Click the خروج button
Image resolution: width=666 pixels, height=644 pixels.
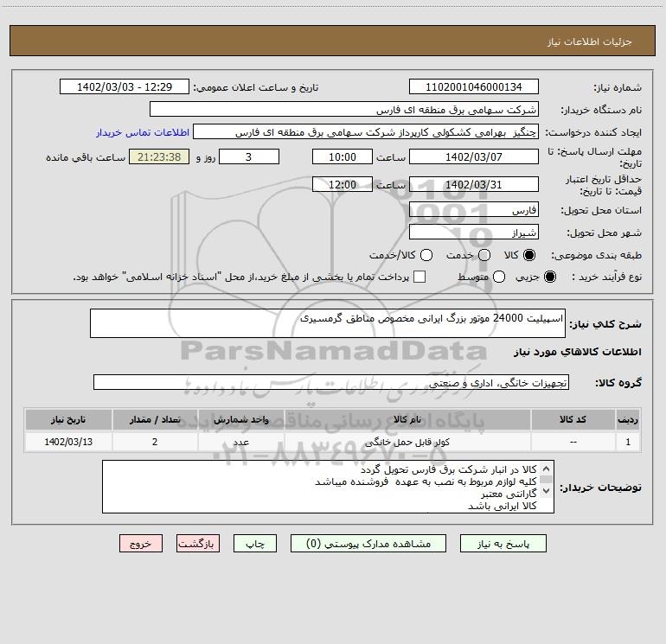tap(141, 544)
